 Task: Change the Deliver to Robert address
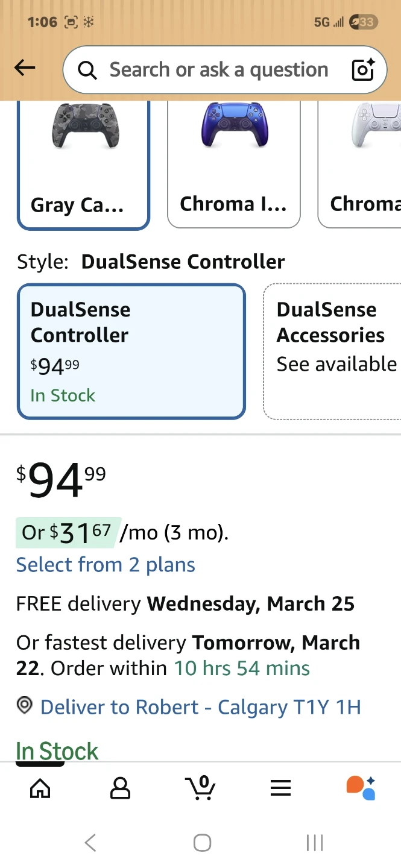pyautogui.click(x=200, y=707)
